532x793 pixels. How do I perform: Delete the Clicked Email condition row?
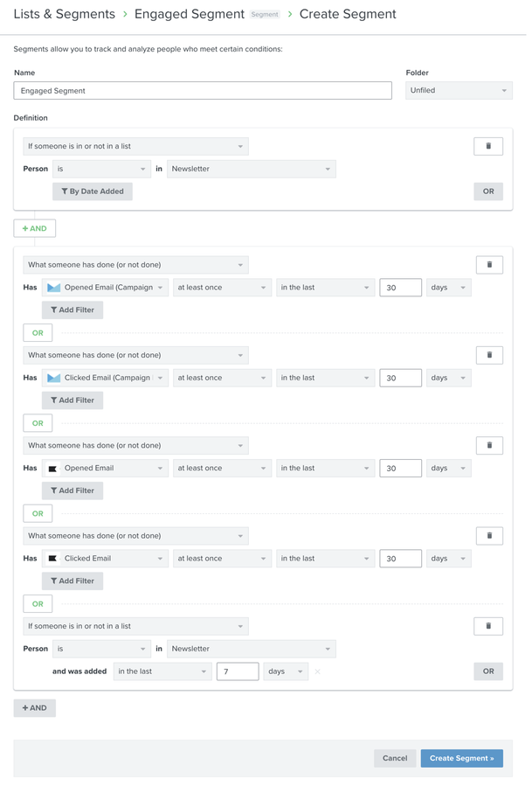[x=487, y=535]
